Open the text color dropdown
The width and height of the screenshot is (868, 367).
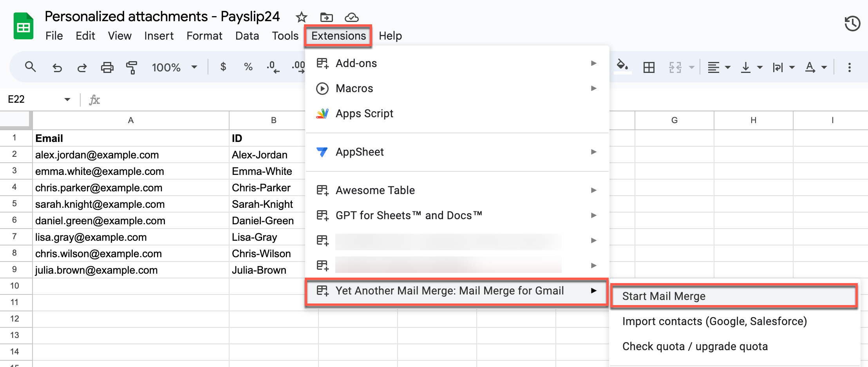816,67
